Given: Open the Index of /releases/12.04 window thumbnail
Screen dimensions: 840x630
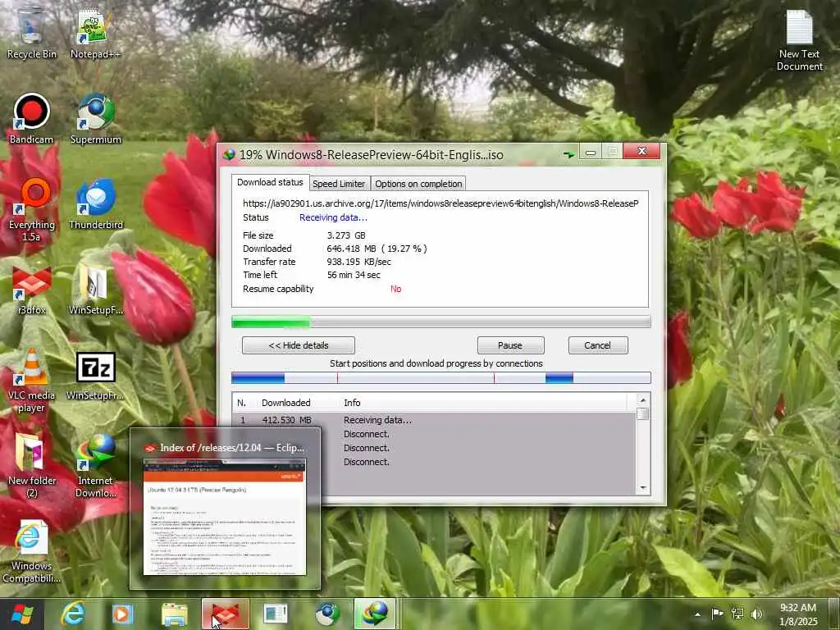Looking at the screenshot, I should pyautogui.click(x=225, y=509).
